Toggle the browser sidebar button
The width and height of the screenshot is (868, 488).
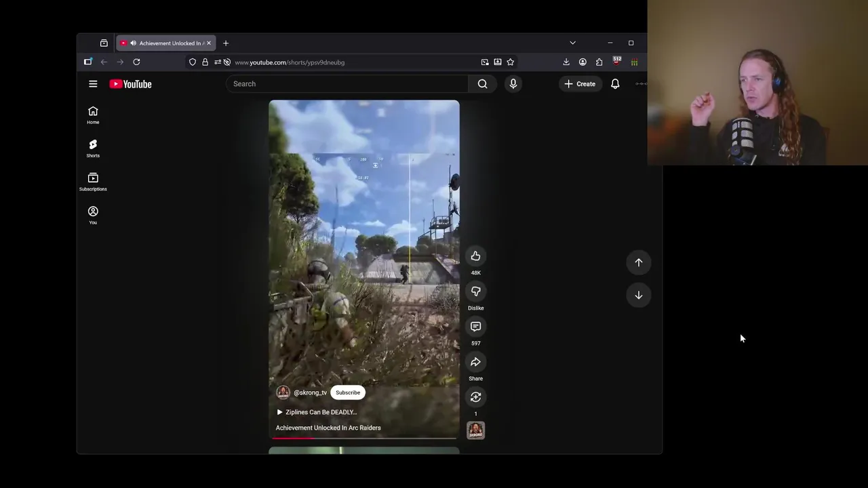click(87, 62)
